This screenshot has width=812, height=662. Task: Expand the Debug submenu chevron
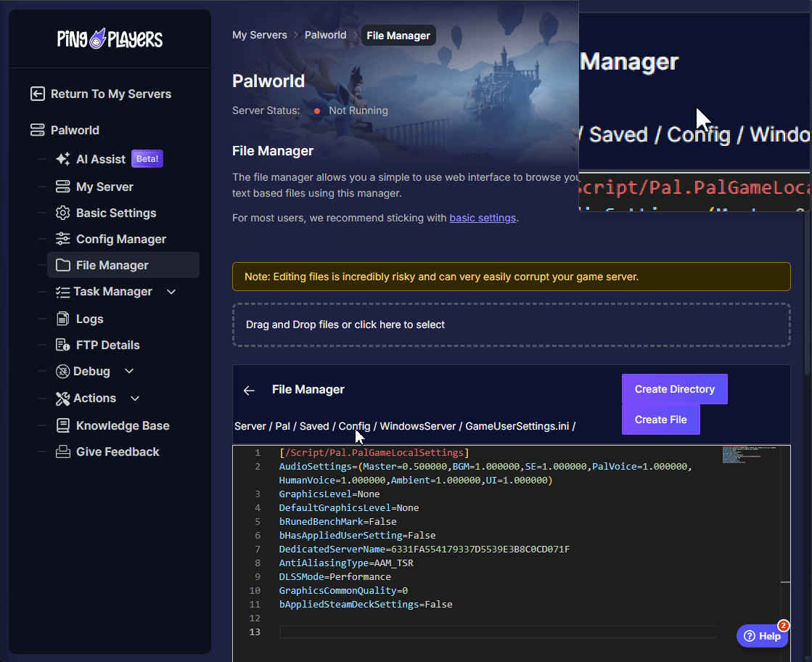pos(129,371)
